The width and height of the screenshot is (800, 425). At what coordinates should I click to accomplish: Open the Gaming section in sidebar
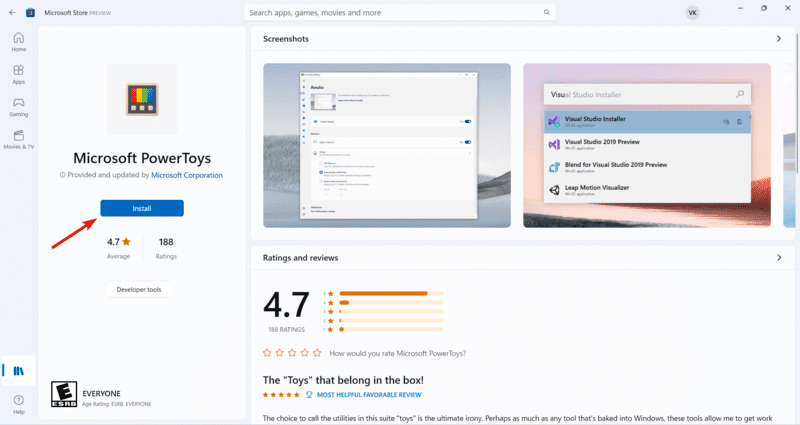(x=19, y=107)
